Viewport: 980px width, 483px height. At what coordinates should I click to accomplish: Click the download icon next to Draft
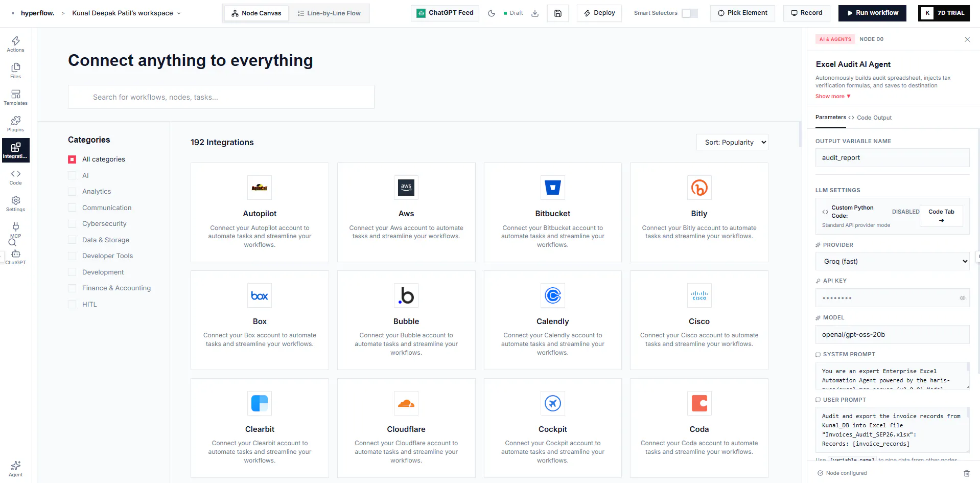click(535, 13)
